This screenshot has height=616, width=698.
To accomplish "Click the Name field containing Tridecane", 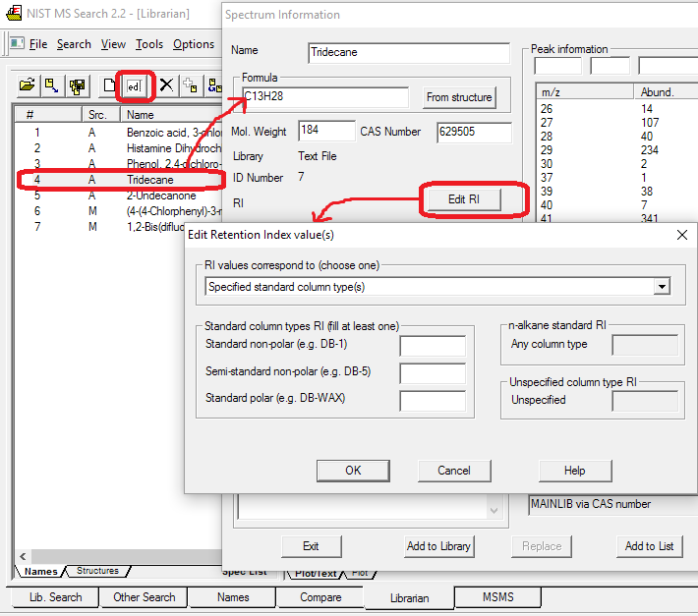I will point(408,53).
